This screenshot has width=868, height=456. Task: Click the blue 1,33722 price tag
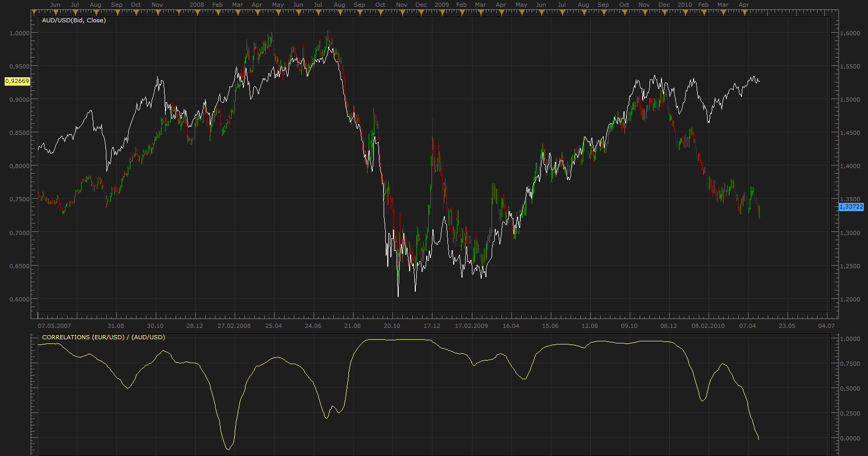point(851,207)
